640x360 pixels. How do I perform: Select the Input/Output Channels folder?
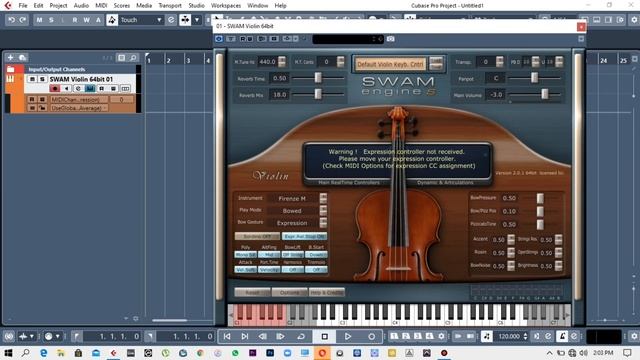57,69
